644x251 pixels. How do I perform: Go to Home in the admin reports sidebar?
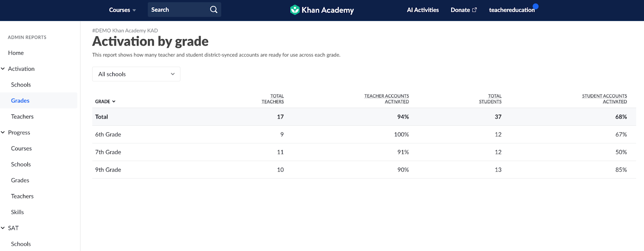[16, 53]
